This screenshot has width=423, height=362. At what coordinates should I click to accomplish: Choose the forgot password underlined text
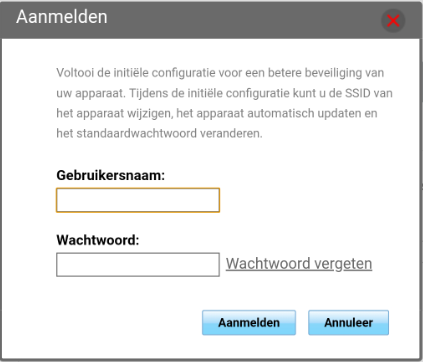click(x=299, y=264)
